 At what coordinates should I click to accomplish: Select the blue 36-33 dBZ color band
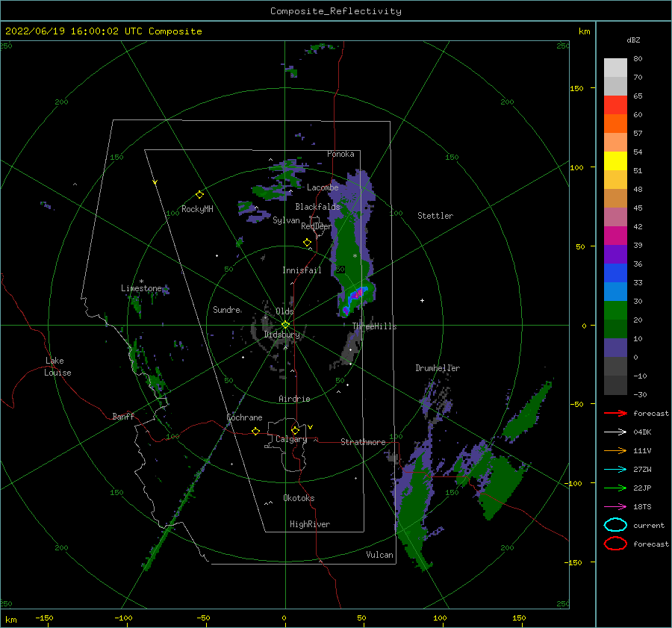point(615,273)
